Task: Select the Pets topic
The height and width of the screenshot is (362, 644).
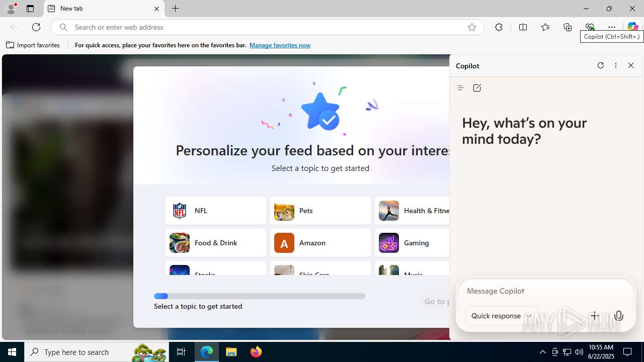Action: tap(320, 211)
